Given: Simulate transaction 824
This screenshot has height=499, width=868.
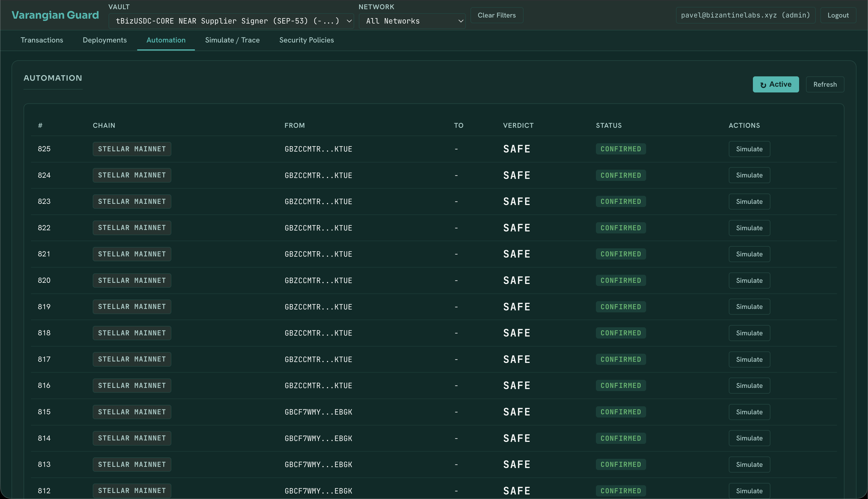Looking at the screenshot, I should click(x=749, y=175).
